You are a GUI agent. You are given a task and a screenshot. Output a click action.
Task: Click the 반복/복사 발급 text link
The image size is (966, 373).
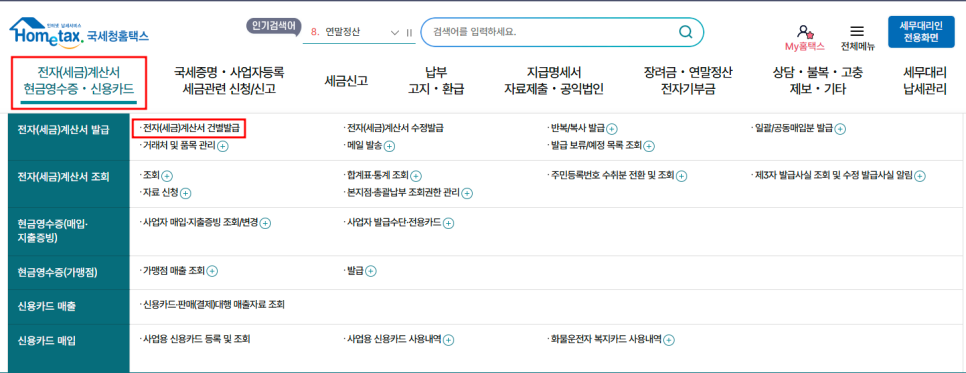(x=577, y=128)
